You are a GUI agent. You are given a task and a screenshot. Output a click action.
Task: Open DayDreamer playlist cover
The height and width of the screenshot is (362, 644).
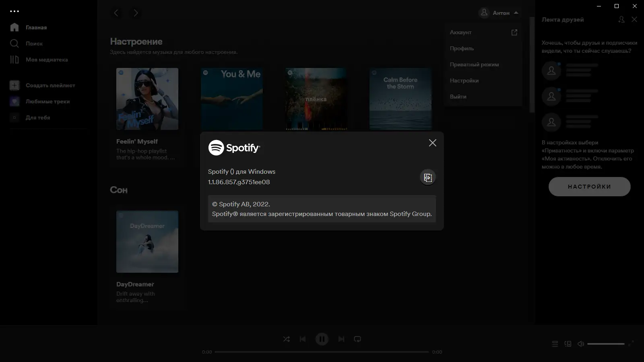click(147, 242)
